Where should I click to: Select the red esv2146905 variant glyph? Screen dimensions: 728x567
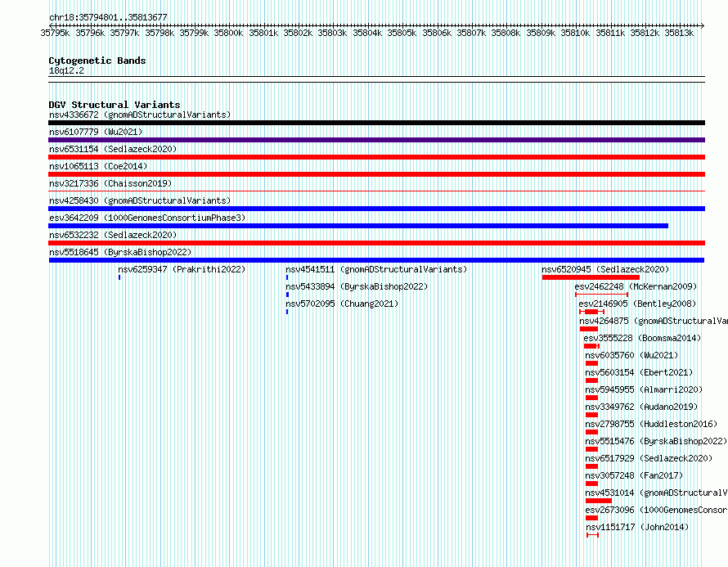[x=591, y=312]
